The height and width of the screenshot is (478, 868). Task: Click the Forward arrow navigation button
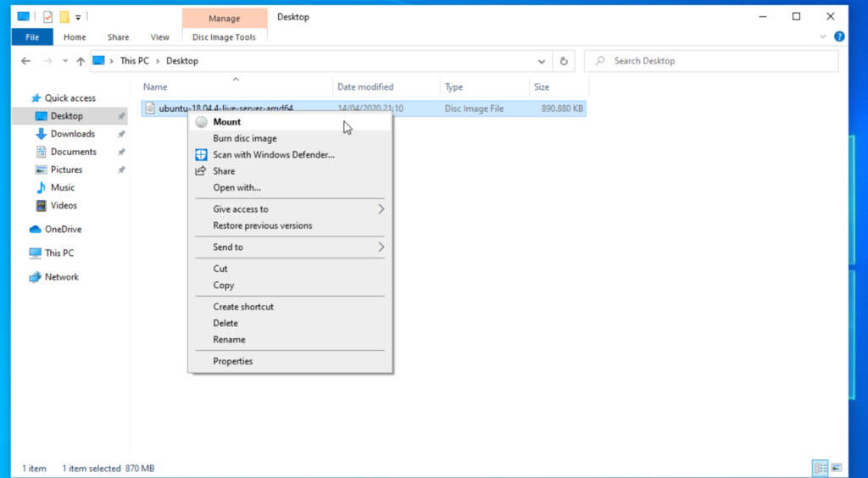click(x=47, y=61)
